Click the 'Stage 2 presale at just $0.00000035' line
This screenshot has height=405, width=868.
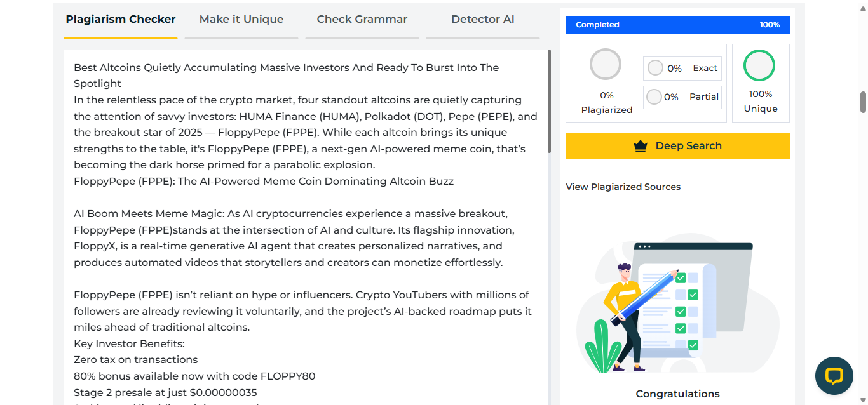(x=165, y=392)
